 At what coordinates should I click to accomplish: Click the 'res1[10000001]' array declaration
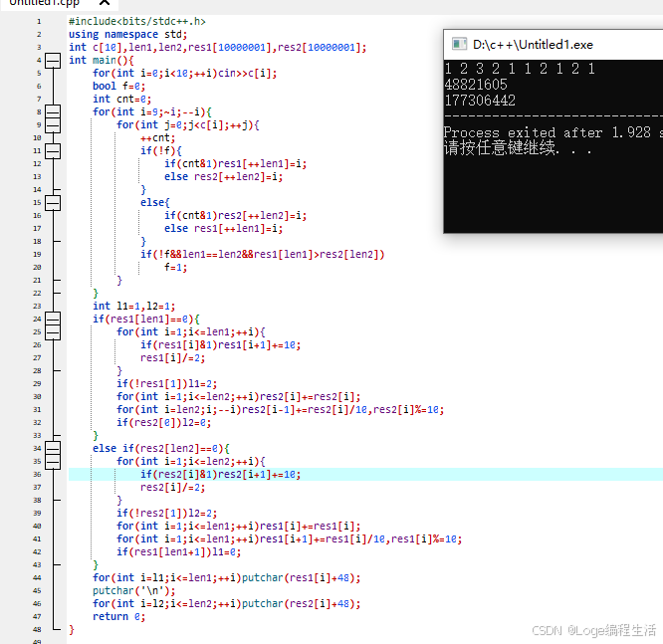click(229, 48)
